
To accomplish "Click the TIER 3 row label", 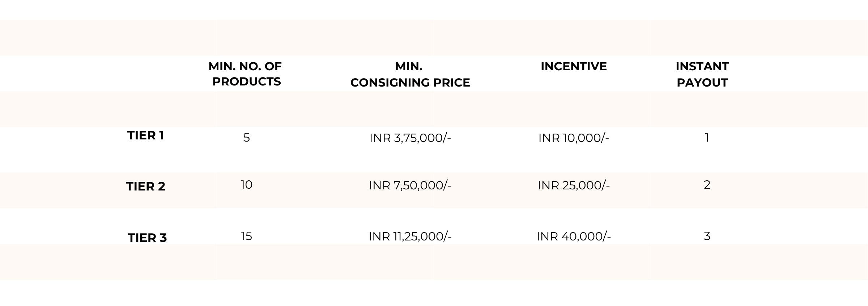I will click(x=147, y=238).
